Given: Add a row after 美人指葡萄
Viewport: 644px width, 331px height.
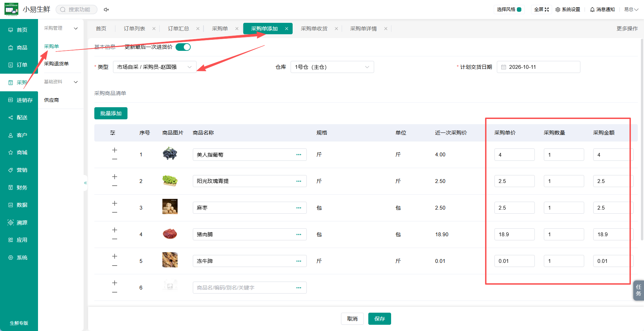Looking at the screenshot, I should [115, 150].
